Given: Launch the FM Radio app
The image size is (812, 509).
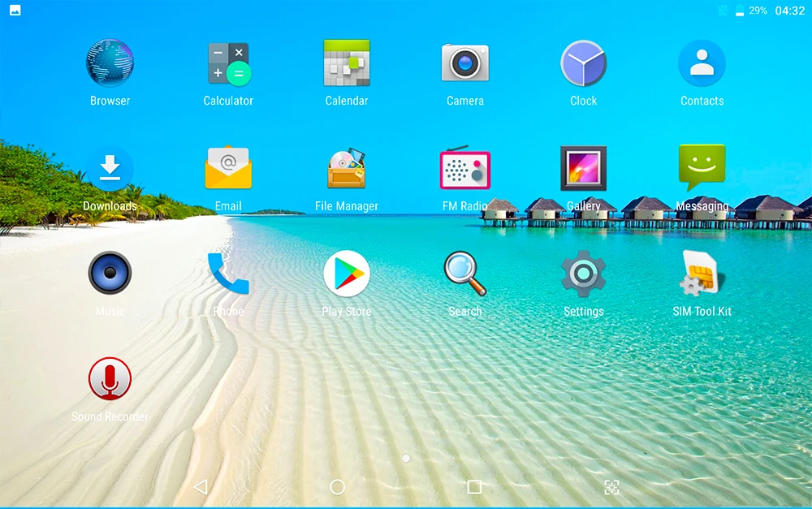Looking at the screenshot, I should pyautogui.click(x=465, y=168).
